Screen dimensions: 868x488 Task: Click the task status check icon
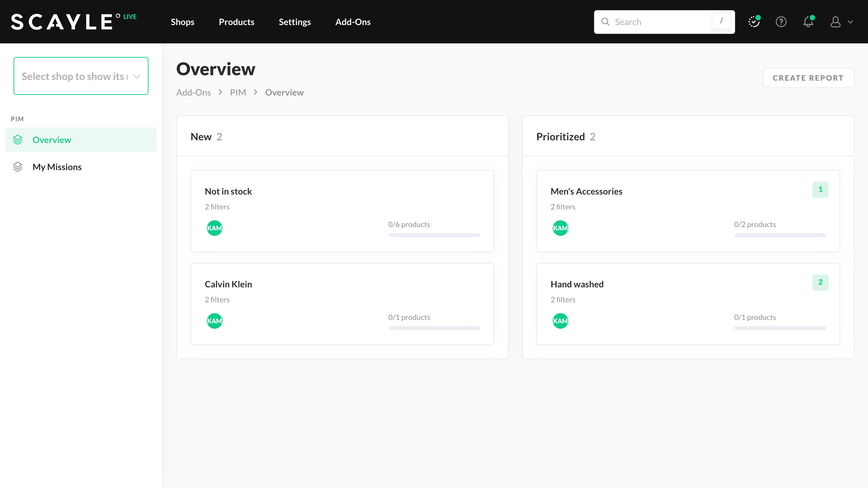pyautogui.click(x=754, y=22)
